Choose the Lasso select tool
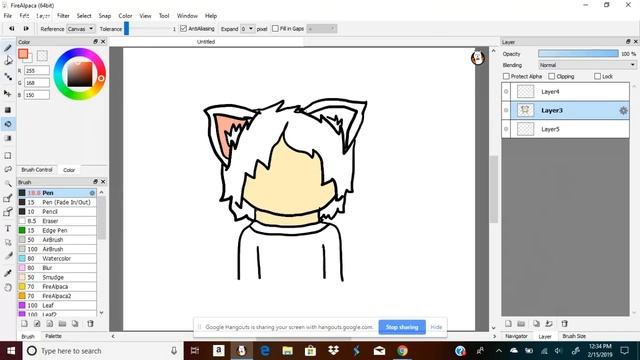This screenshot has height=360, width=640. coord(8,169)
